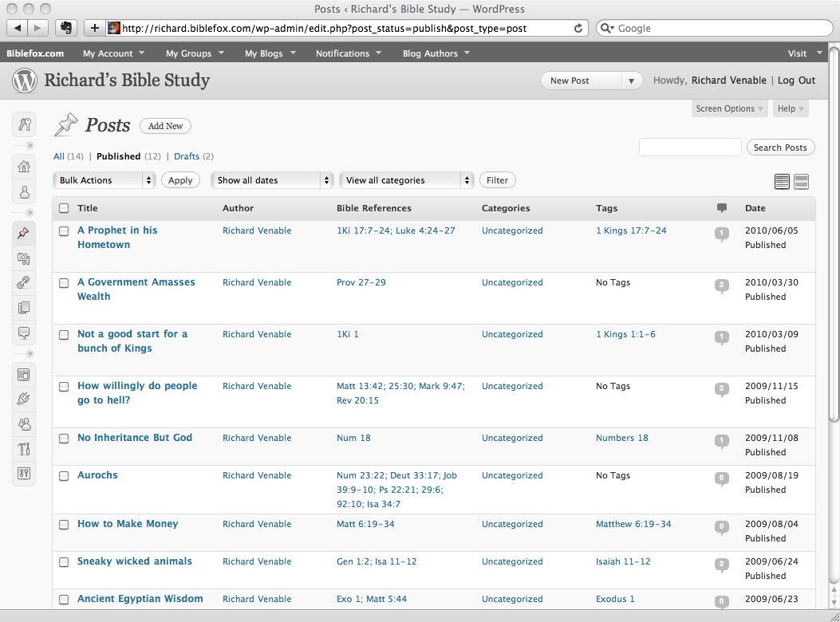Open comments bubble for A Government Amasses Wealth
This screenshot has width=840, height=622.
pos(722,285)
